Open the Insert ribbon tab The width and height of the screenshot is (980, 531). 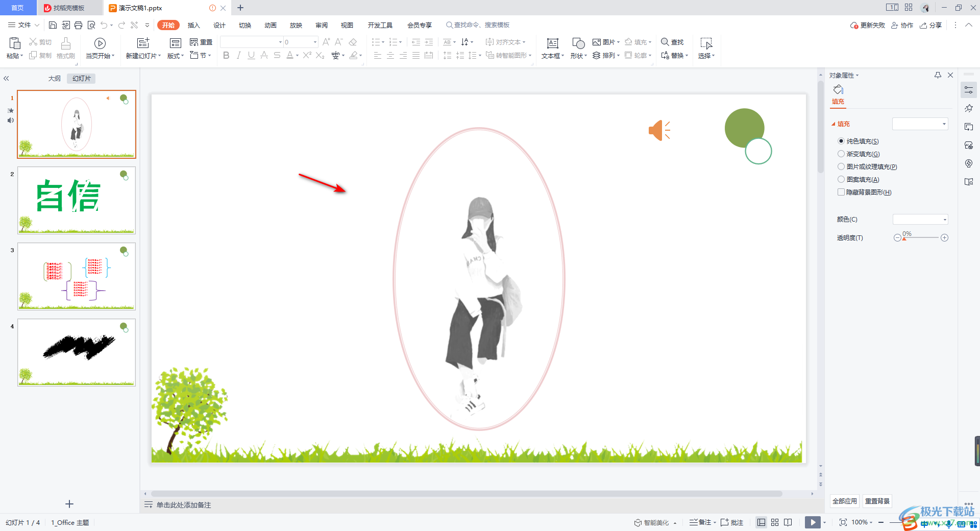[194, 25]
